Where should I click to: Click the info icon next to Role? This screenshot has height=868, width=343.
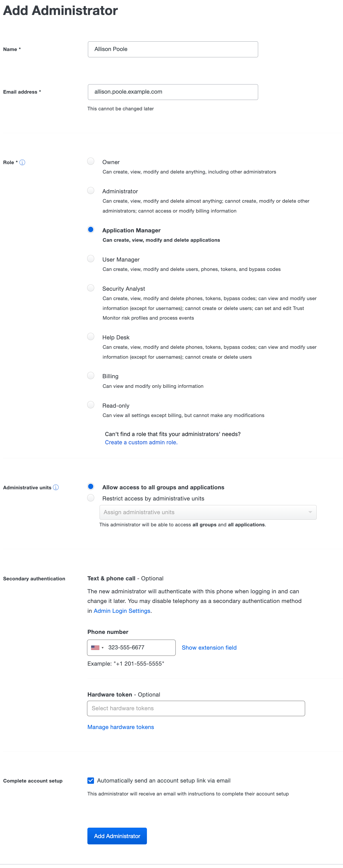(x=22, y=162)
